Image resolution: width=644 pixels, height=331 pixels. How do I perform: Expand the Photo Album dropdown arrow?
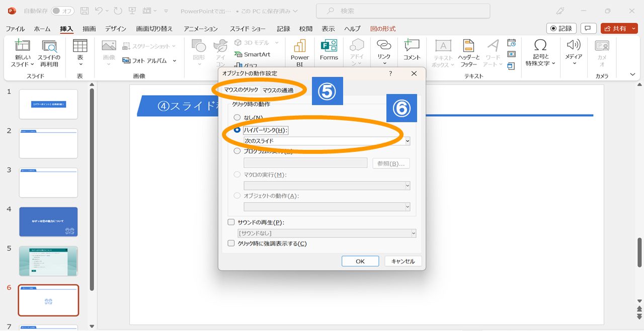(175, 60)
